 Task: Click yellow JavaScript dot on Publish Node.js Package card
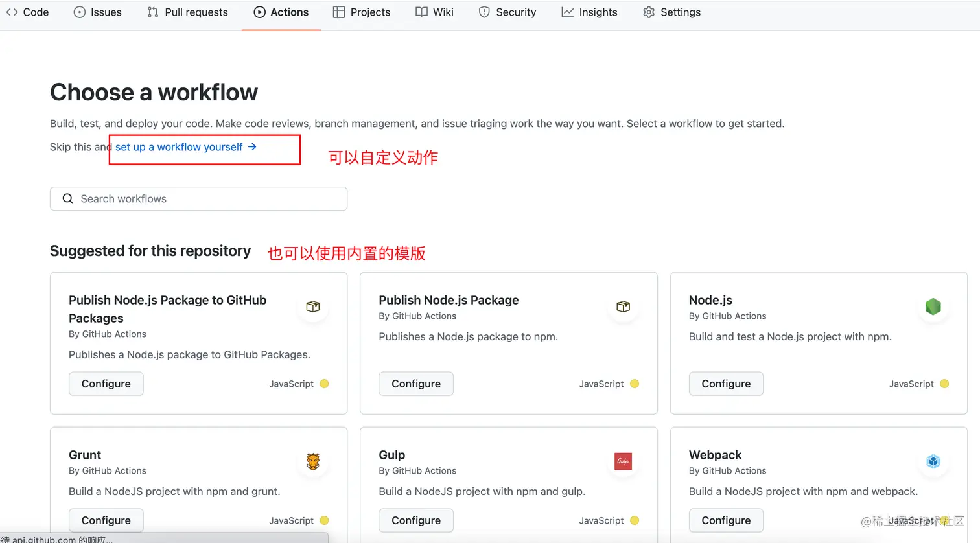[x=635, y=384]
